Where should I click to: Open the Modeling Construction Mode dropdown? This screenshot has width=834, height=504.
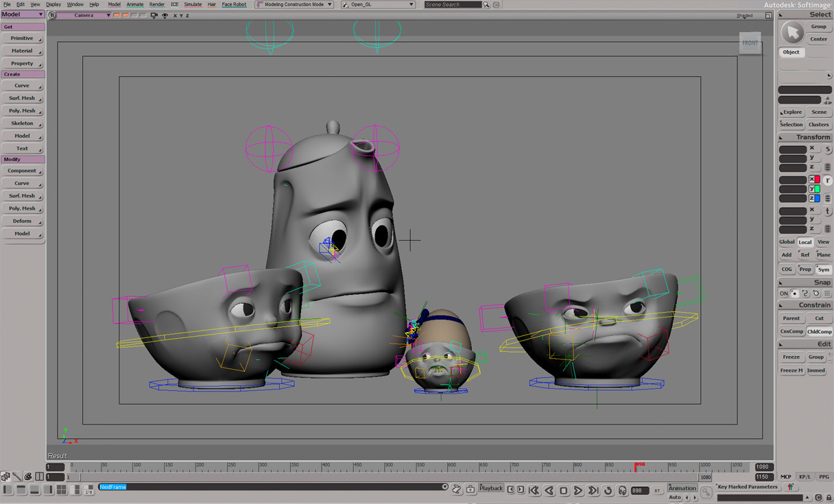[294, 5]
